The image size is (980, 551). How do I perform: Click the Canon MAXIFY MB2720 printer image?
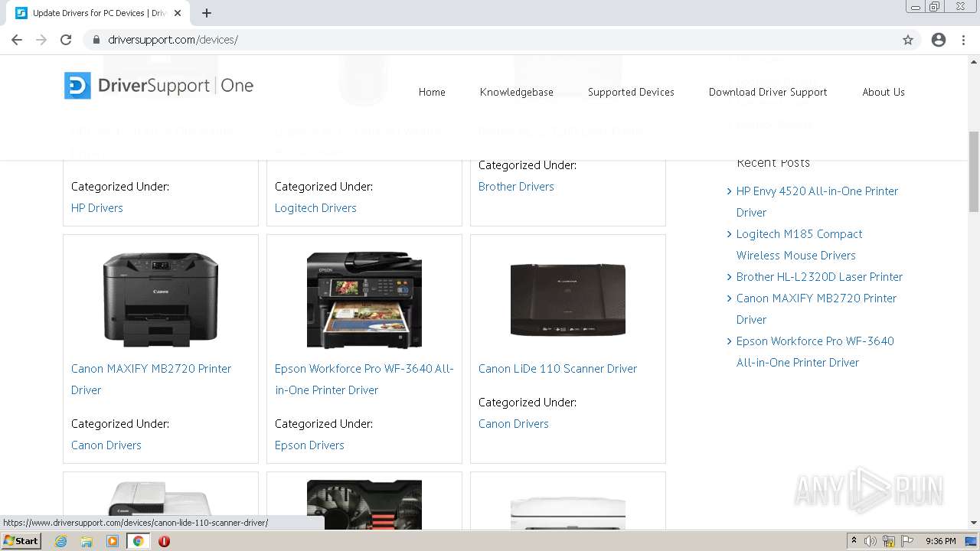[161, 299]
